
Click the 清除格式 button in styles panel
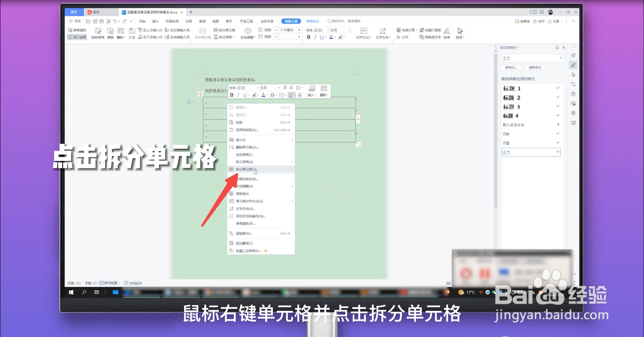pos(535,68)
